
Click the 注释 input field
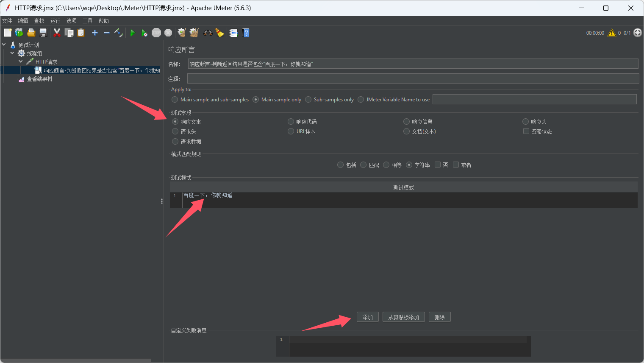(413, 78)
